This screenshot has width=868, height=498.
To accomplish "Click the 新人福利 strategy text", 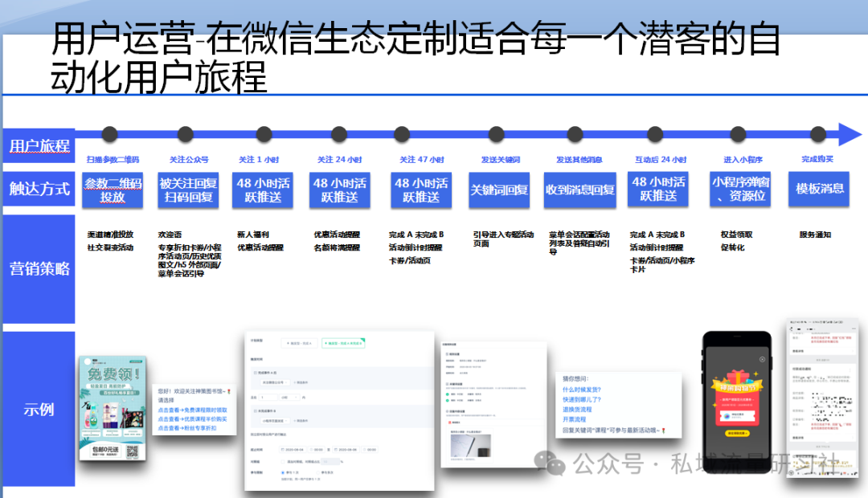I will pyautogui.click(x=253, y=235).
